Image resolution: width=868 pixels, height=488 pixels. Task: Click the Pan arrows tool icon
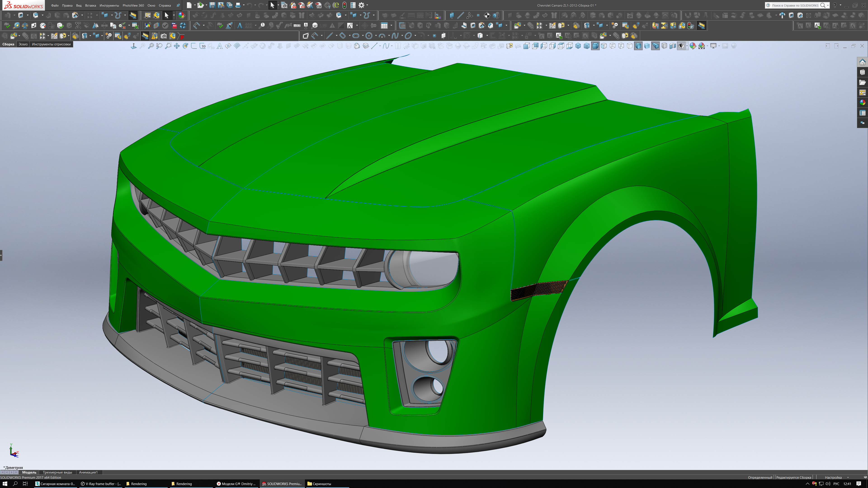tap(177, 46)
